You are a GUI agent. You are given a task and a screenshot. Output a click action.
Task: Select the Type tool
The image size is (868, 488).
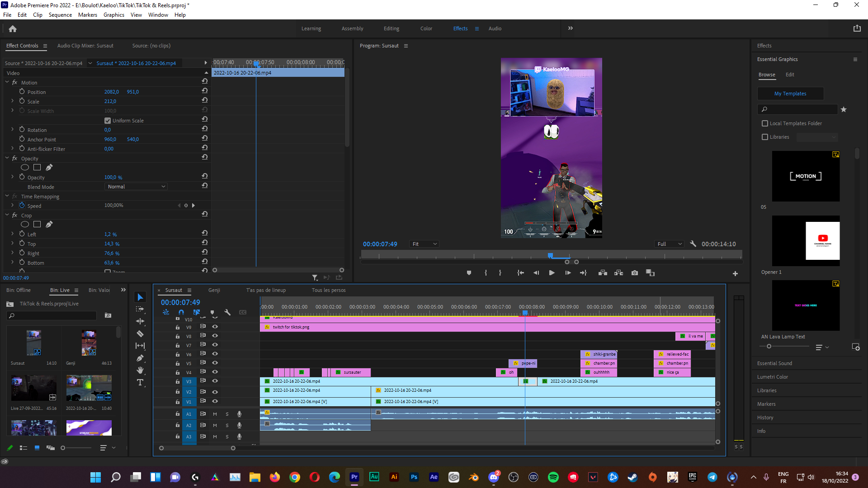pyautogui.click(x=140, y=382)
